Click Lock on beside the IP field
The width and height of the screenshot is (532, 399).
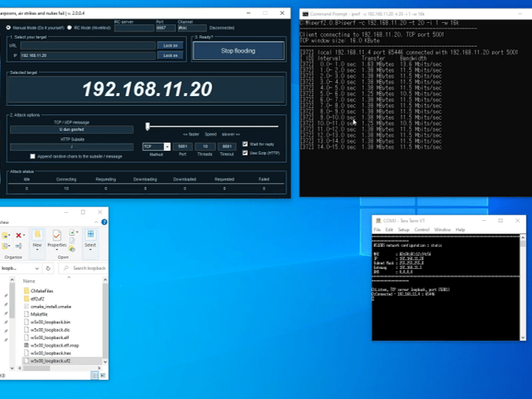[170, 55]
